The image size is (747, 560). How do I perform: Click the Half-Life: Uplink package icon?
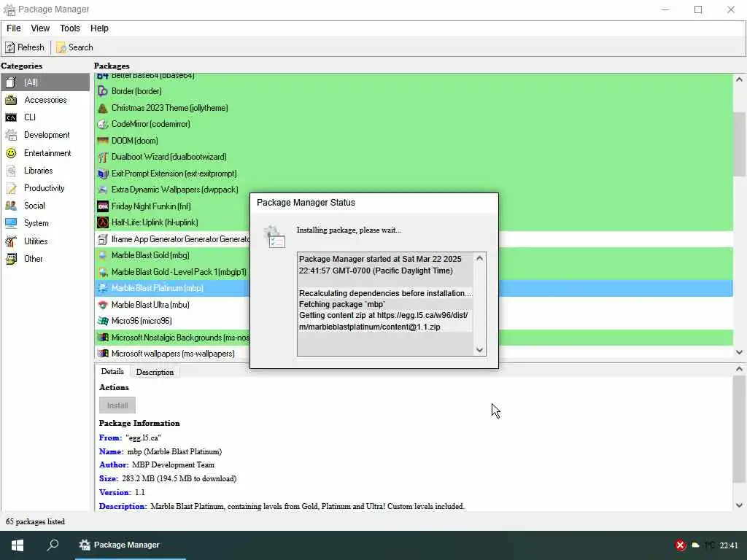point(102,222)
